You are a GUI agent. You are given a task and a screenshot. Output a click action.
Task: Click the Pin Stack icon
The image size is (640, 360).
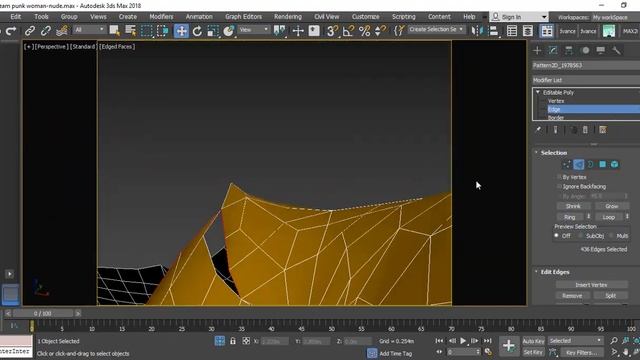click(x=538, y=130)
